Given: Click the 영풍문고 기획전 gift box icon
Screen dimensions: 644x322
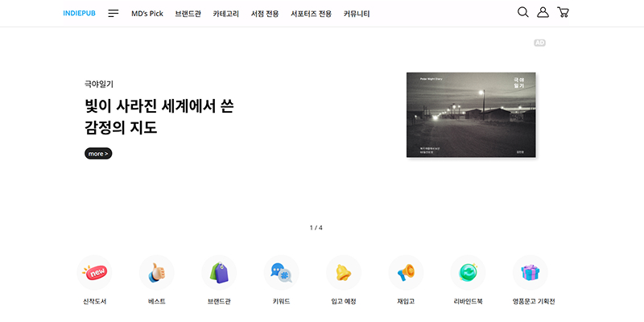Looking at the screenshot, I should [530, 273].
